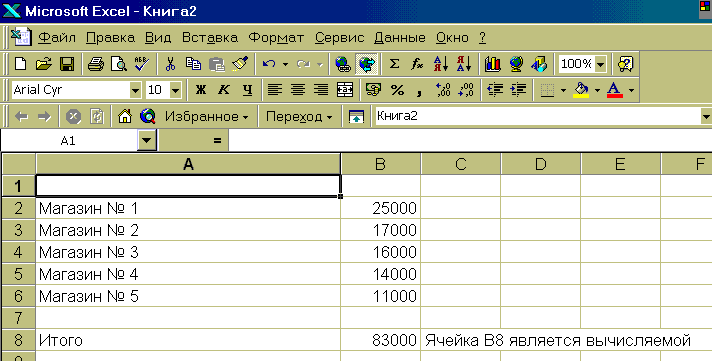Expand the 100% zoom dropdown
Viewport: 712px width, 361px height.
pyautogui.click(x=601, y=64)
